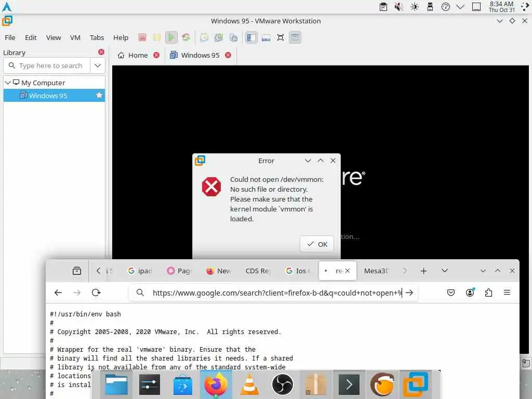Open the File menu in VMware
Screen dimensions: 532x399
pos(10,37)
